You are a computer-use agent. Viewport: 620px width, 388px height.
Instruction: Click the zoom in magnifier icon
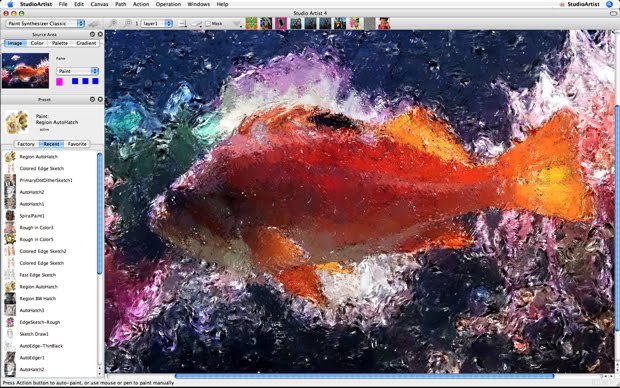(113, 23)
